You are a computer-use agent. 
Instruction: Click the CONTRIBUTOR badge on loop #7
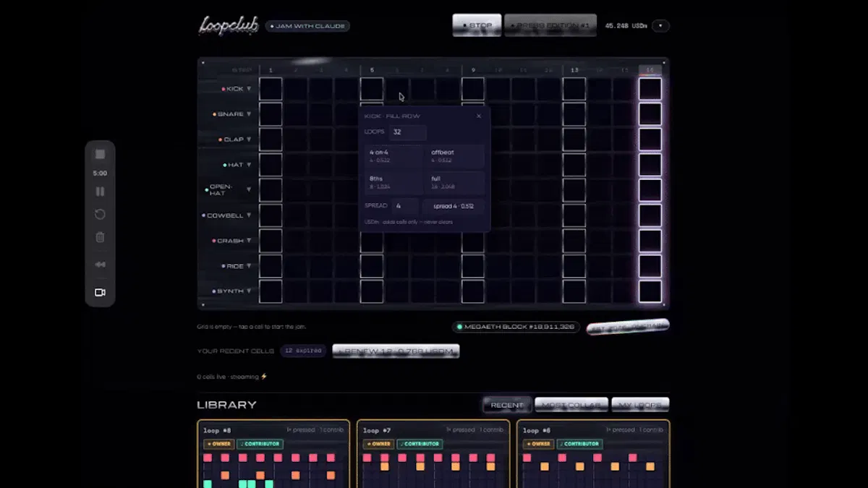[420, 444]
